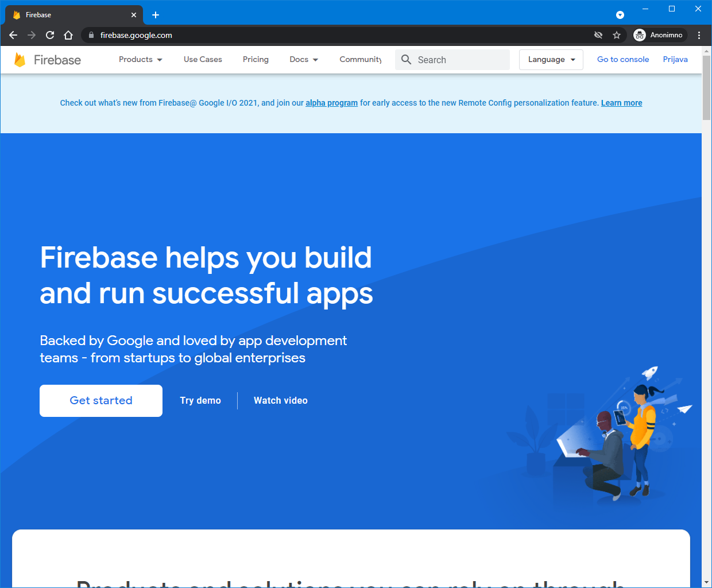Navigate to the Pricing page

(256, 60)
